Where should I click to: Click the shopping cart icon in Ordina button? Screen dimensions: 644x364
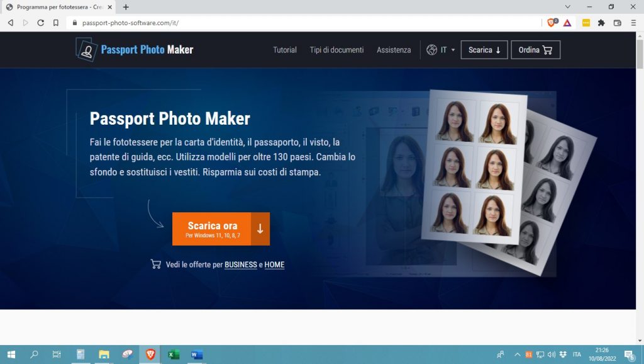[548, 50]
